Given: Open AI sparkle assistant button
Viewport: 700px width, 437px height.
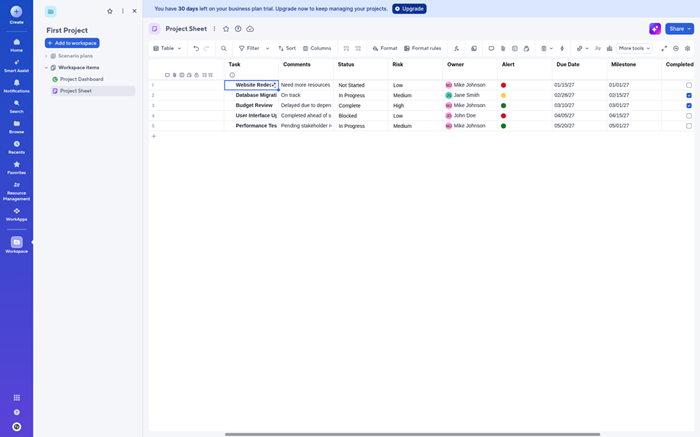Looking at the screenshot, I should (x=655, y=29).
